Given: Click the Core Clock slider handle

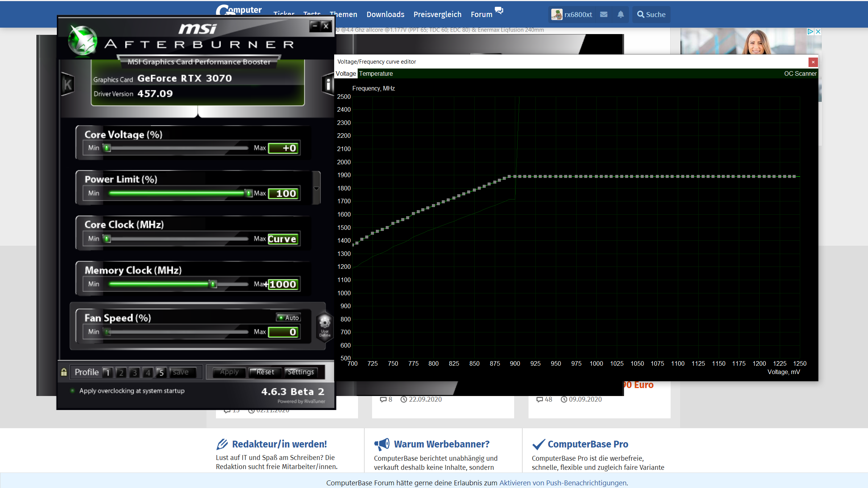Looking at the screenshot, I should [x=108, y=239].
